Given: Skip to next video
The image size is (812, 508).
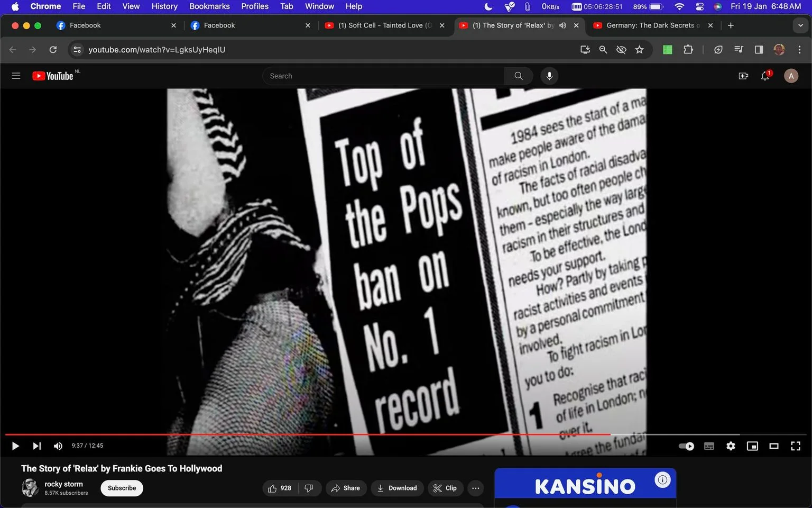Looking at the screenshot, I should coord(36,446).
